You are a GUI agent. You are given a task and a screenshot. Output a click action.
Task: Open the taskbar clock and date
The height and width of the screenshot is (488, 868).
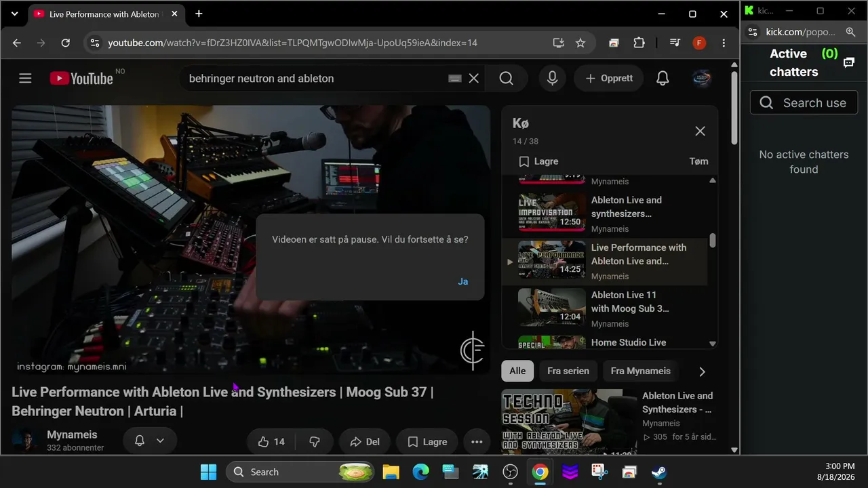click(x=835, y=472)
